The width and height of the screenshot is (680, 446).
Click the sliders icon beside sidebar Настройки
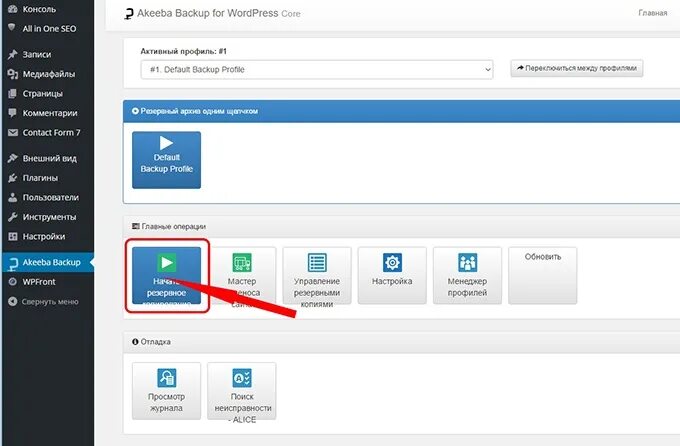[x=13, y=236]
